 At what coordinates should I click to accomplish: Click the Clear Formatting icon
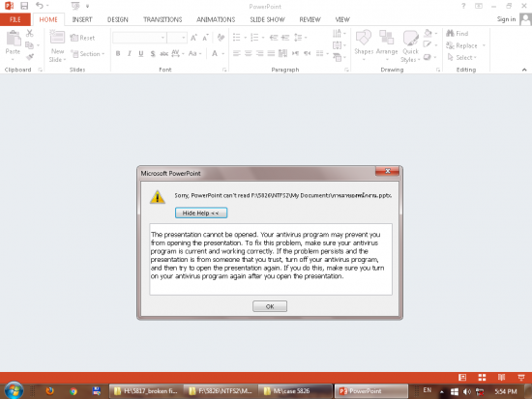(221, 38)
